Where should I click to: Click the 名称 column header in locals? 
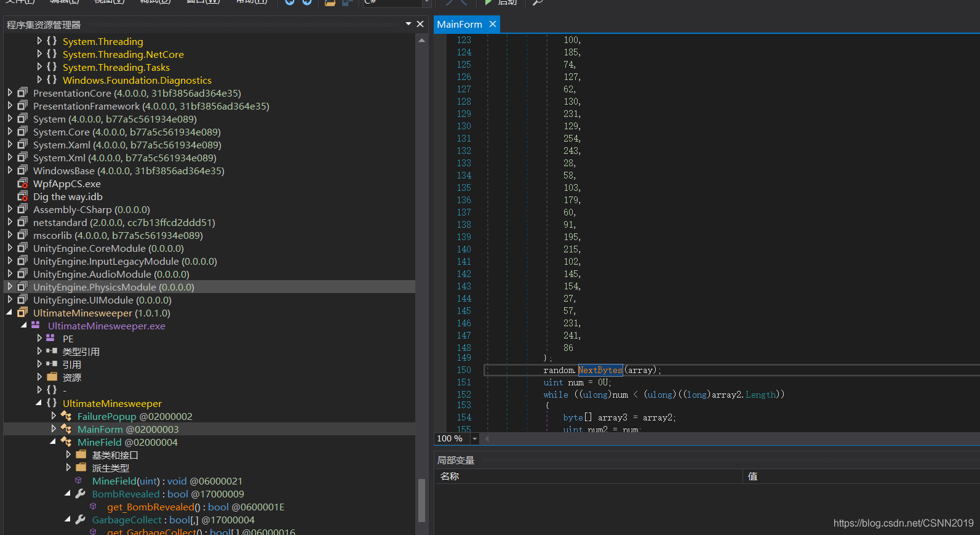point(450,476)
